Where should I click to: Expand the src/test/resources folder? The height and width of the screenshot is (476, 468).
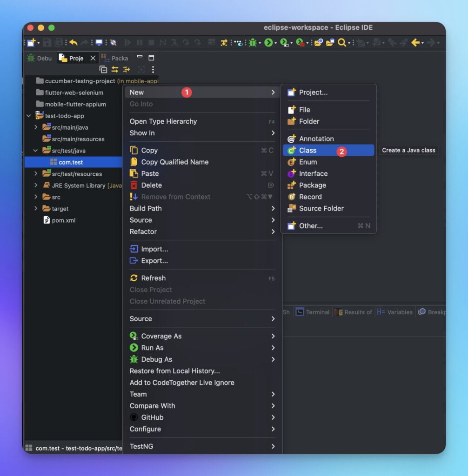click(36, 174)
